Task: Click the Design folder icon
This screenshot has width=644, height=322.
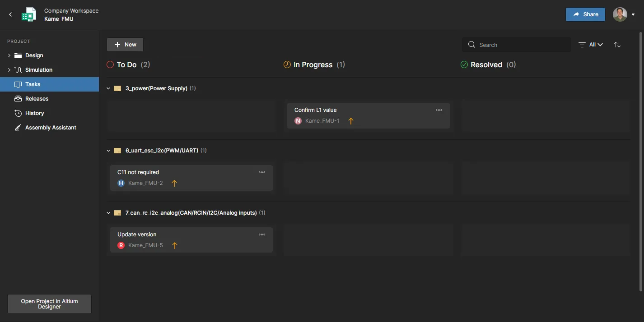Action: pyautogui.click(x=18, y=55)
